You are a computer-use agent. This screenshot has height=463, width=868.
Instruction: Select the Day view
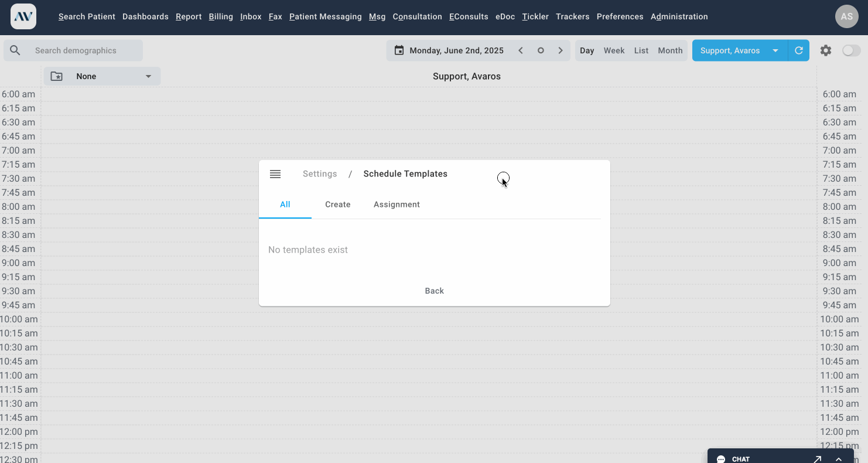(x=587, y=50)
